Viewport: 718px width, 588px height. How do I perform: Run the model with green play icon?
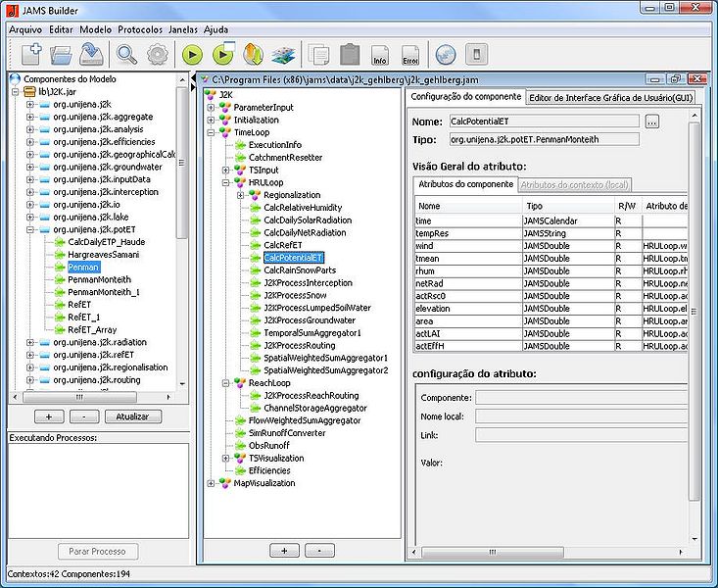point(193,55)
